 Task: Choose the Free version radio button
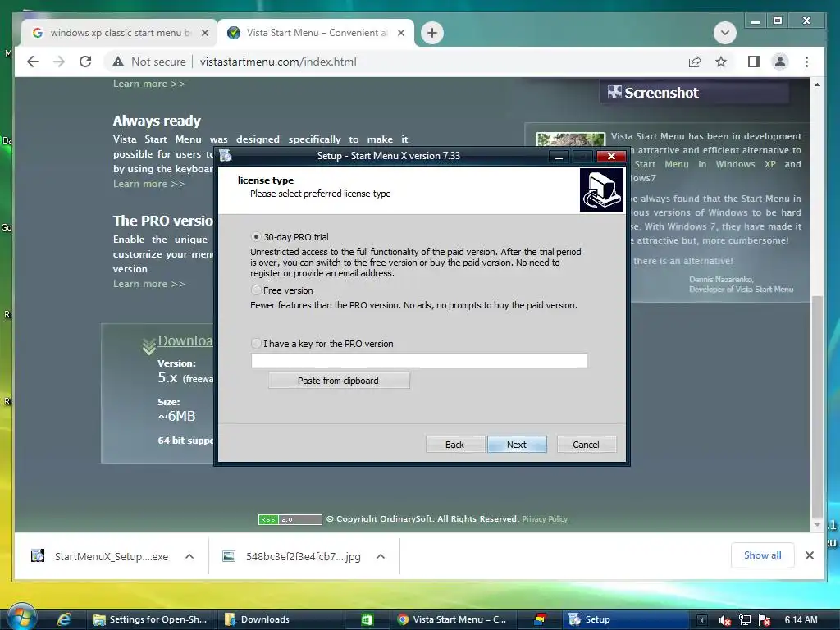click(x=256, y=290)
